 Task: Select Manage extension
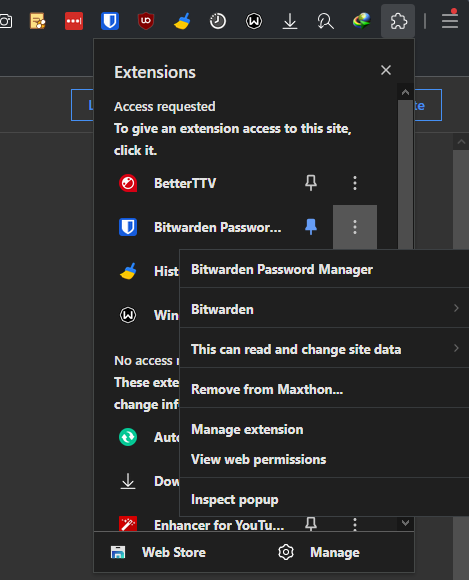click(x=324, y=429)
